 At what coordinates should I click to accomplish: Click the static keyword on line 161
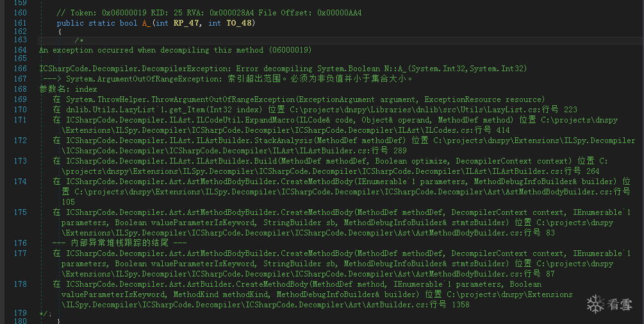[101, 23]
